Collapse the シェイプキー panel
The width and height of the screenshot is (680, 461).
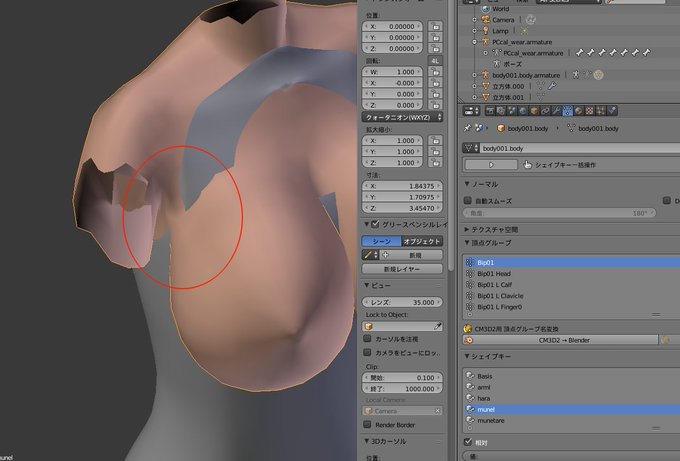point(467,356)
